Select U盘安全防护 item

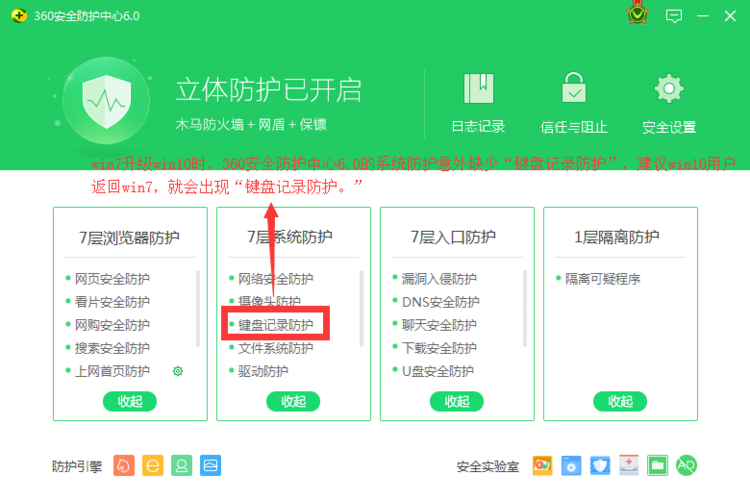[x=438, y=371]
